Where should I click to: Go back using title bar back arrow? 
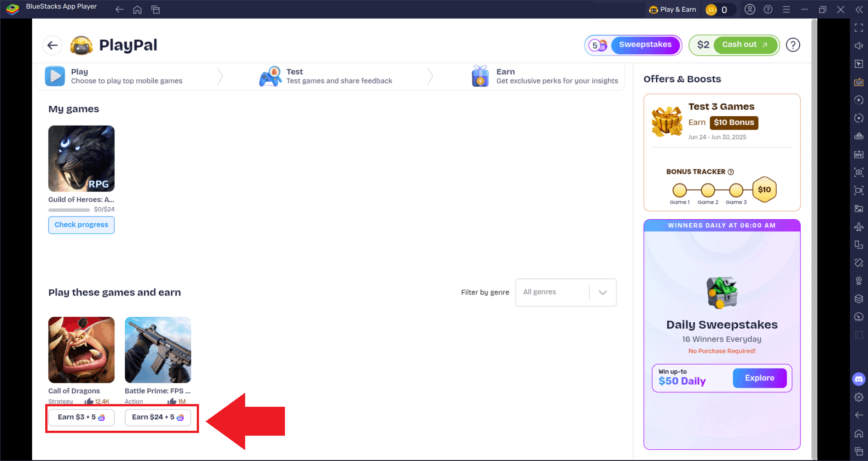(119, 9)
